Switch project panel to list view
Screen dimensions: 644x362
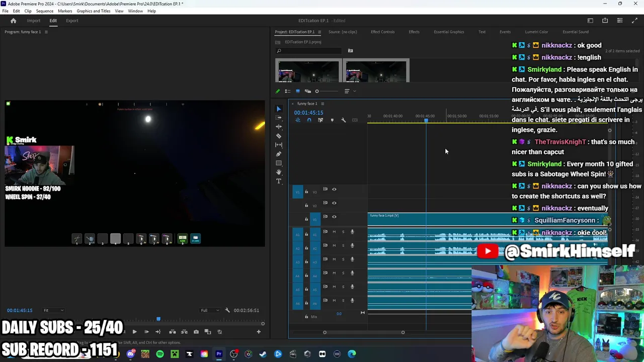pyautogui.click(x=288, y=91)
